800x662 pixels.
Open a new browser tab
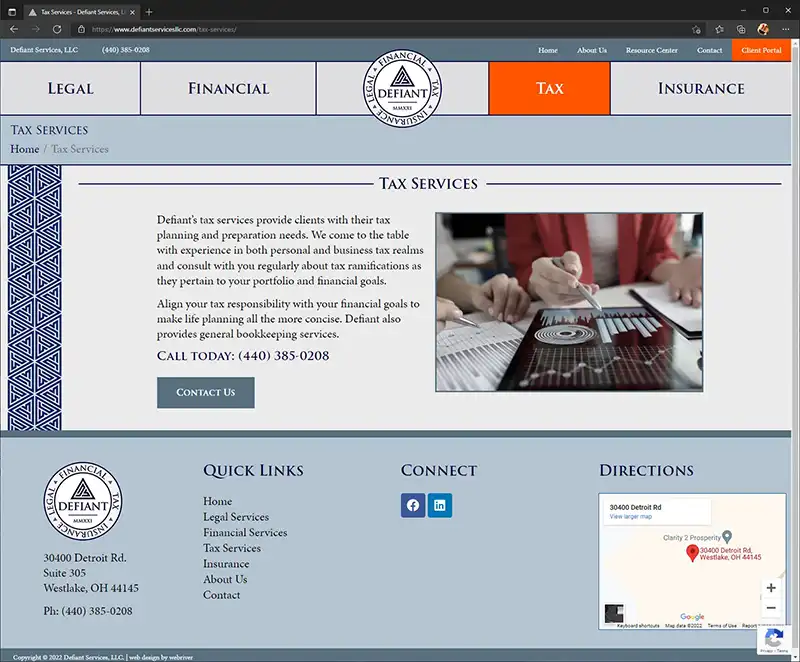tap(149, 12)
